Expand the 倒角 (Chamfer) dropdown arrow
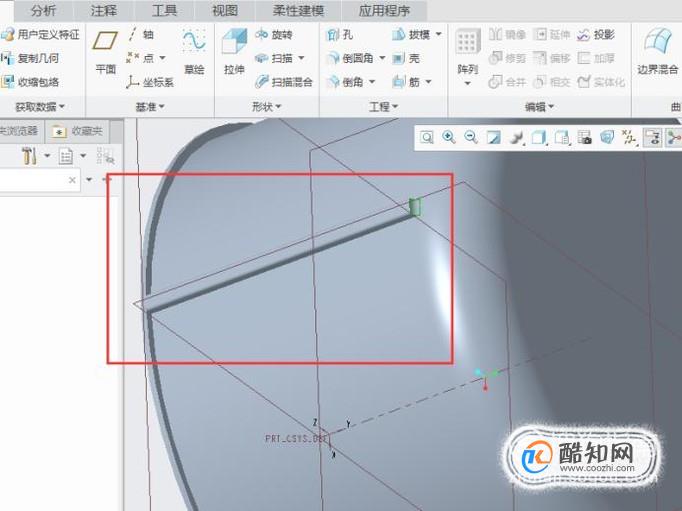 pyautogui.click(x=372, y=81)
